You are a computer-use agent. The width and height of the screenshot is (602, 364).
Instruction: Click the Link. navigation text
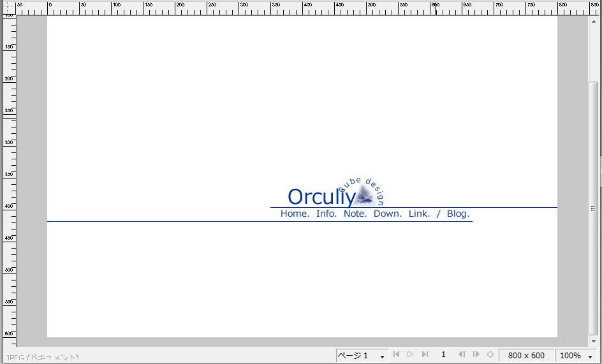click(419, 214)
